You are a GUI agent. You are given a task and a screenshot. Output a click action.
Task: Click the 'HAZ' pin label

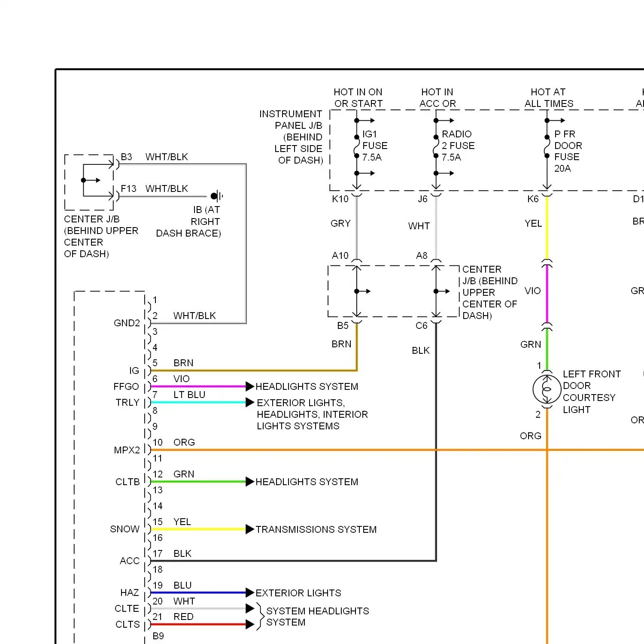point(130,592)
